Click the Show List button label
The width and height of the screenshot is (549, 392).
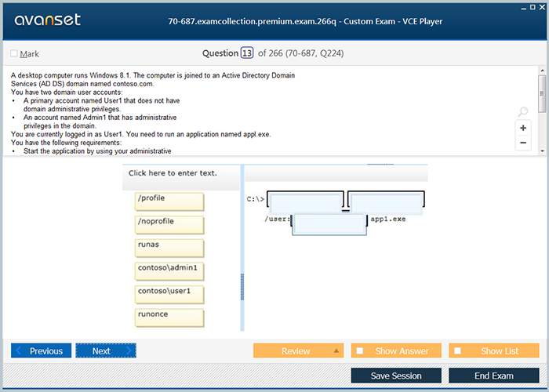tap(500, 350)
